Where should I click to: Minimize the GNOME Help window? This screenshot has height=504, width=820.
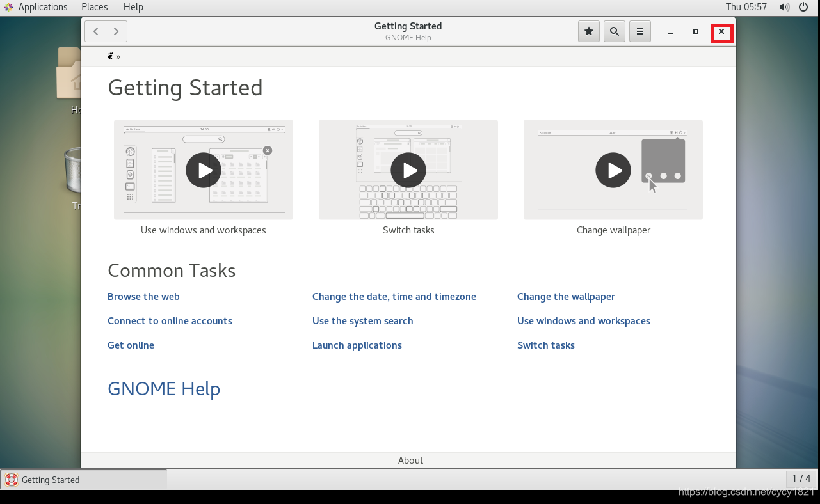point(670,31)
